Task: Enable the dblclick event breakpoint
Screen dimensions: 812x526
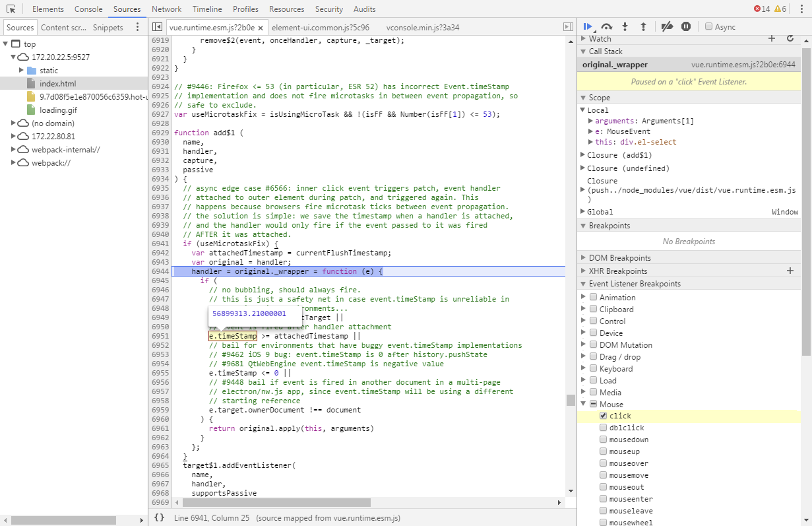Action: tap(603, 427)
